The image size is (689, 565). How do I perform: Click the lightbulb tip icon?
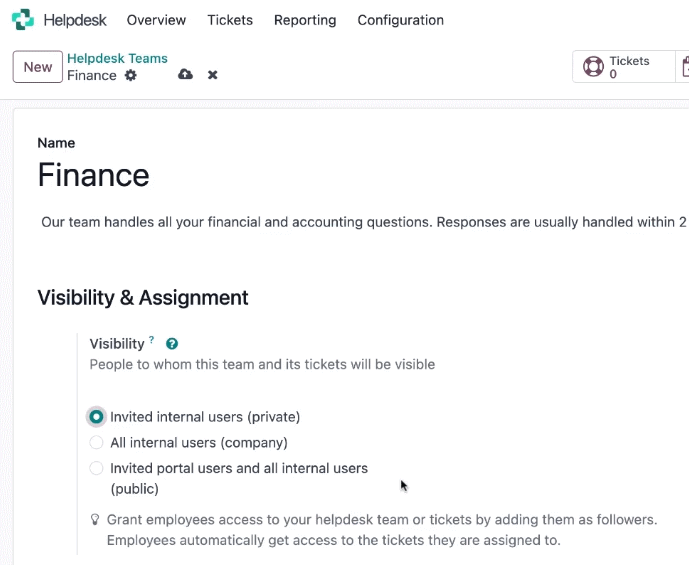tap(95, 520)
